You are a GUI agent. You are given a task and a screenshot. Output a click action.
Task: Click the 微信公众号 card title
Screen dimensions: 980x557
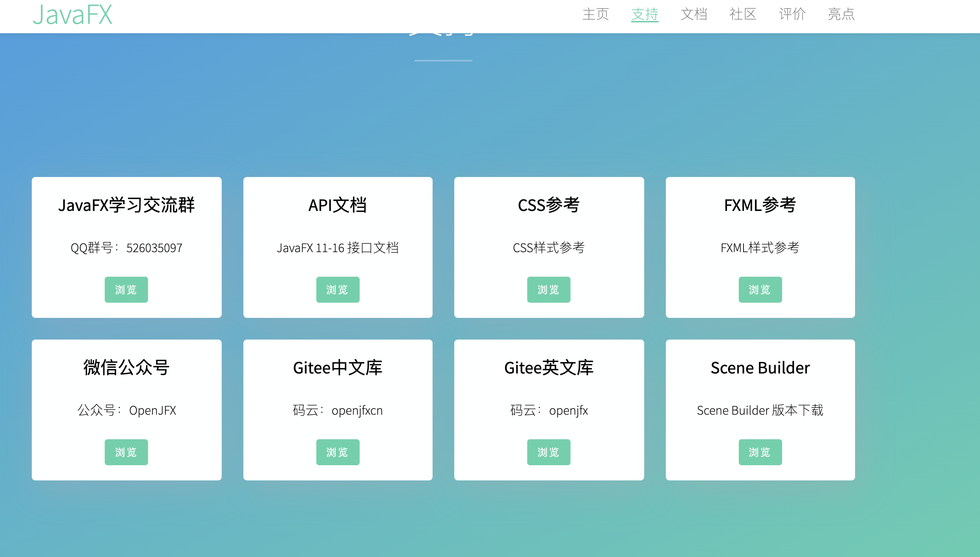[127, 368]
